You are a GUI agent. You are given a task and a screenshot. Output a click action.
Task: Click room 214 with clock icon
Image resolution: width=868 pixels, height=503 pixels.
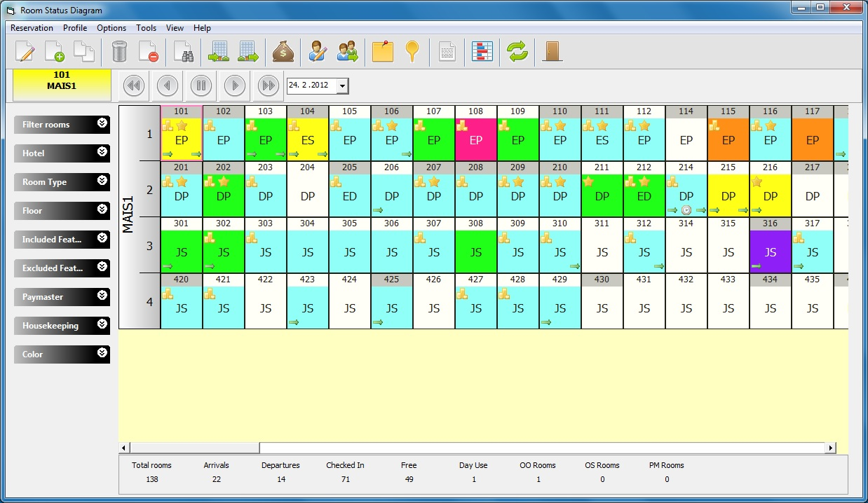[686, 189]
